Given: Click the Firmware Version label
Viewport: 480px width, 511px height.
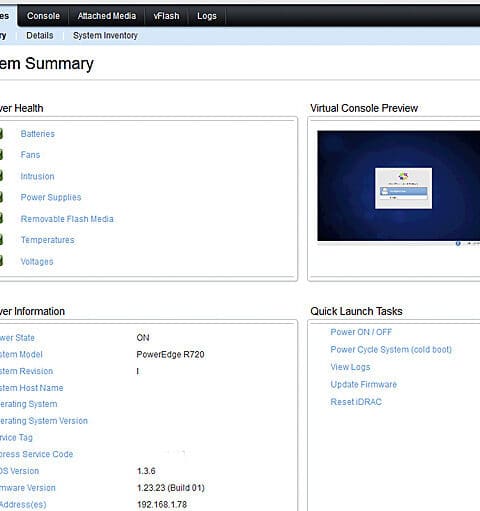Looking at the screenshot, I should coord(28,488).
